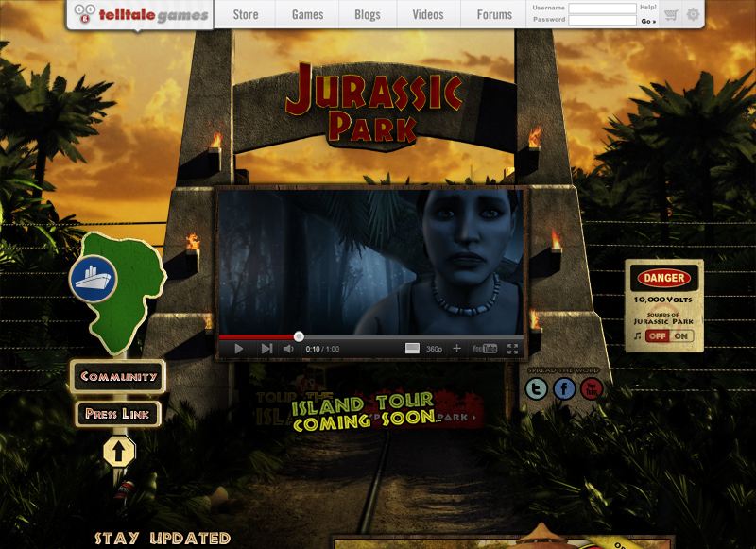This screenshot has width=756, height=549.
Task: Open the Help! link
Action: coord(648,8)
